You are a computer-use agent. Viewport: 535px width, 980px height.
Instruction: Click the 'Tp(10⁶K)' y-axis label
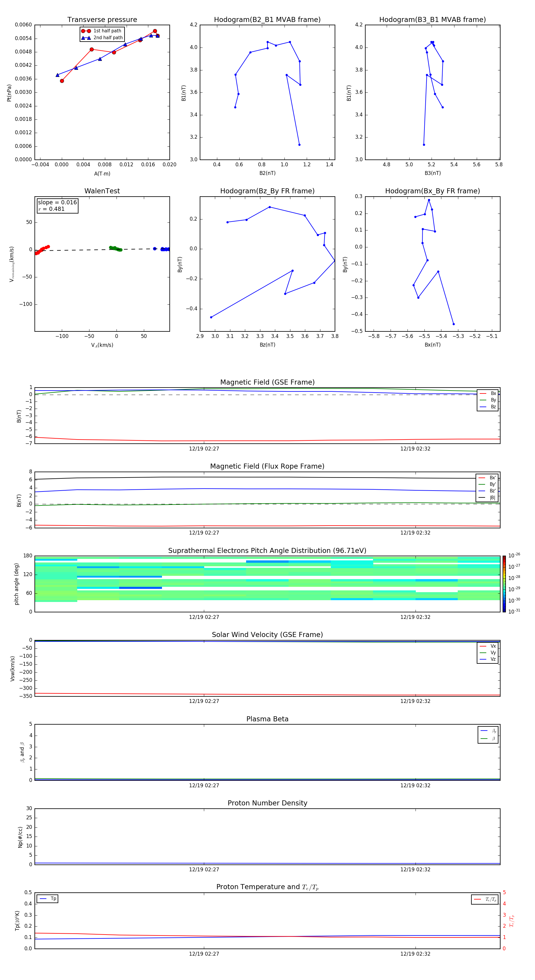tap(17, 921)
